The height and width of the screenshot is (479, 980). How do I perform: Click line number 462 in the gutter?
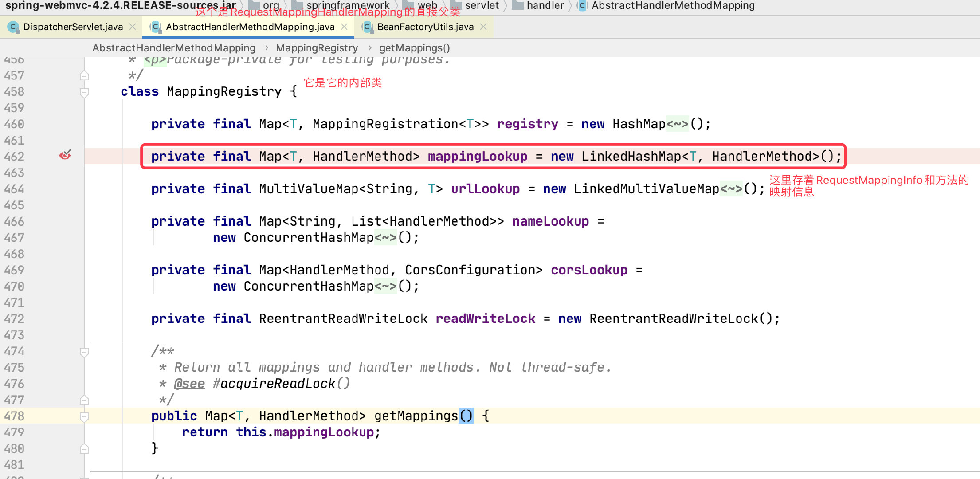click(14, 157)
